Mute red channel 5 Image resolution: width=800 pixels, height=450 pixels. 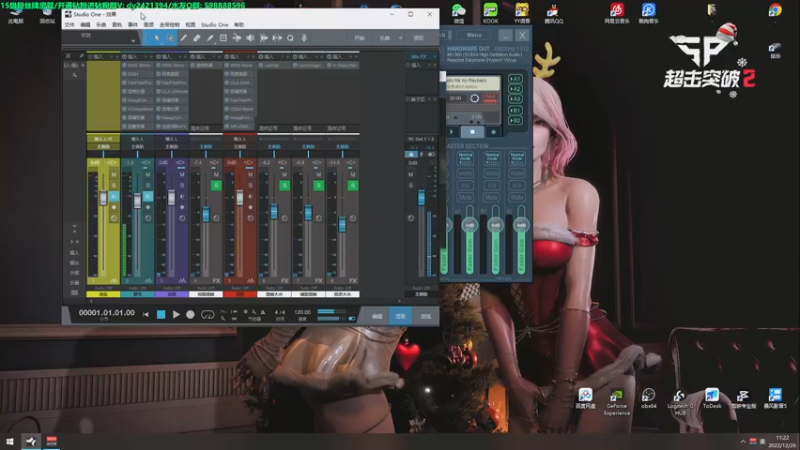coord(251,174)
